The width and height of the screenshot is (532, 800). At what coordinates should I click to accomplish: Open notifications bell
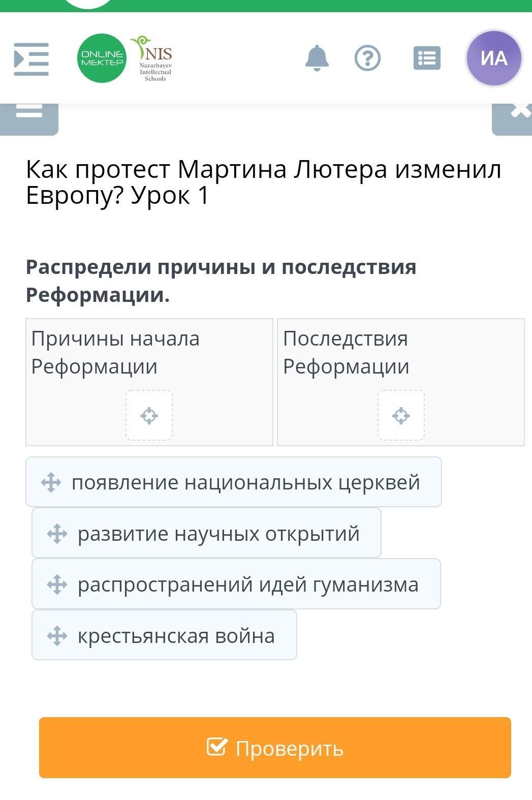pos(317,58)
